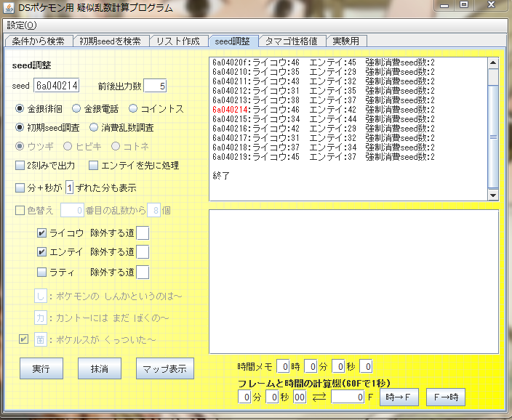Click the し phone message key field
Screen dimensions: 512x420
pyautogui.click(x=41, y=296)
